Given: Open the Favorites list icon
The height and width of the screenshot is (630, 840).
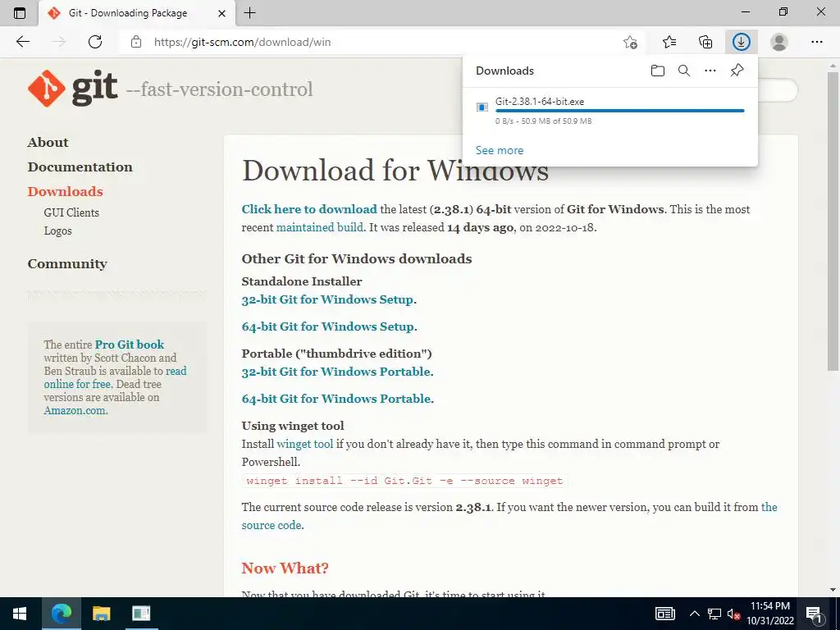Looking at the screenshot, I should 669,42.
